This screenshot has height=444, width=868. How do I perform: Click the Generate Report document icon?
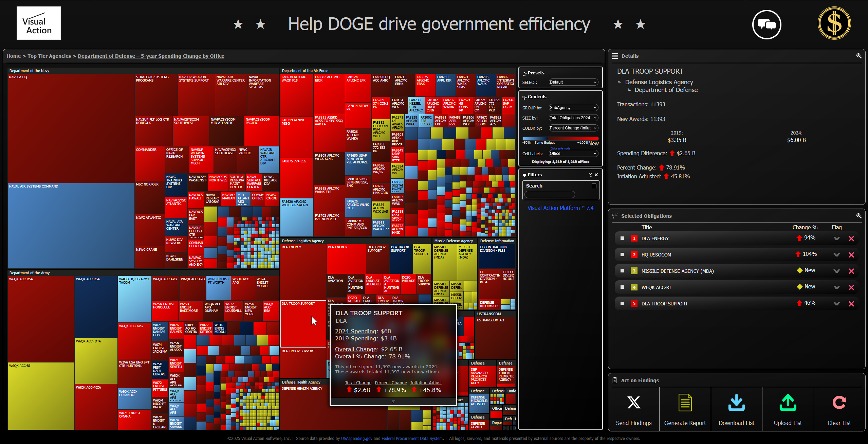pyautogui.click(x=685, y=403)
